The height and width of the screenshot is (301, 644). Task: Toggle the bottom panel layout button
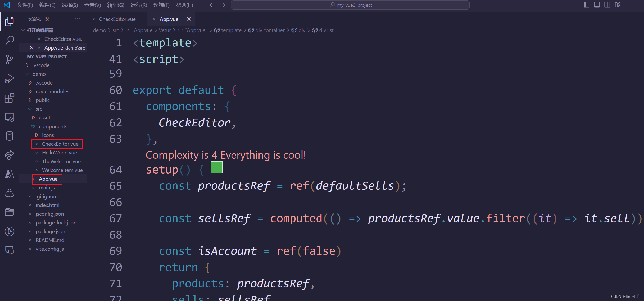597,5
